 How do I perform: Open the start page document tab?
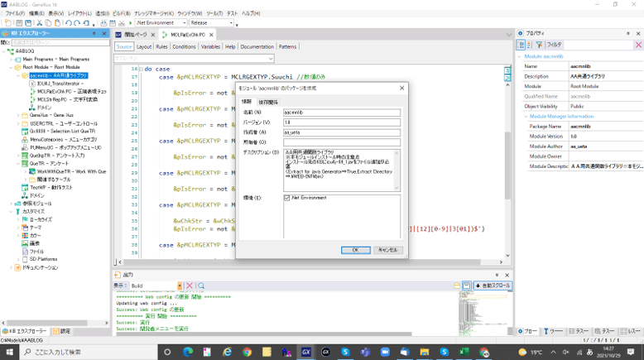136,35
